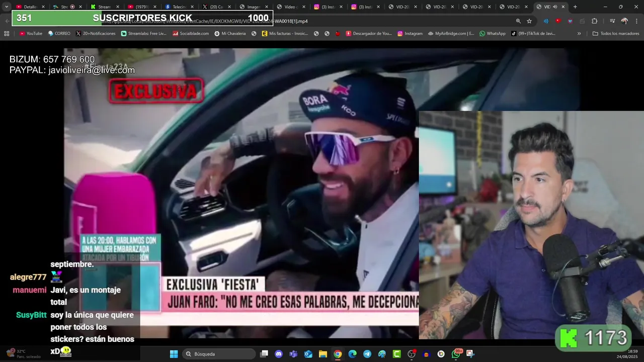Open the Snipping Tool taskbar icon
644x362 pixels.
[x=470, y=354]
